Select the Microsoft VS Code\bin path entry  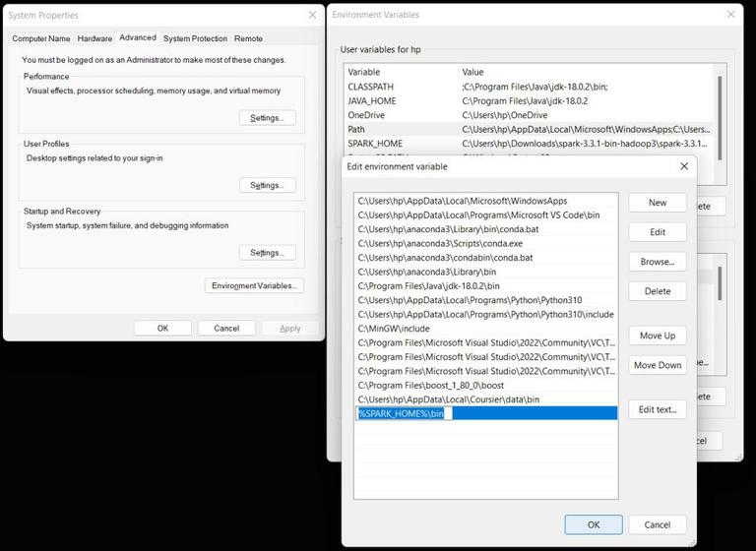pos(486,215)
